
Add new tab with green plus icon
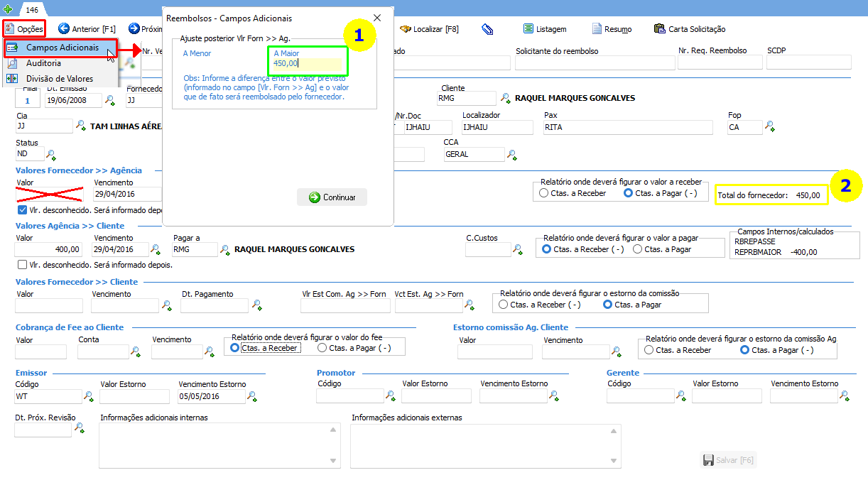[x=8, y=10]
